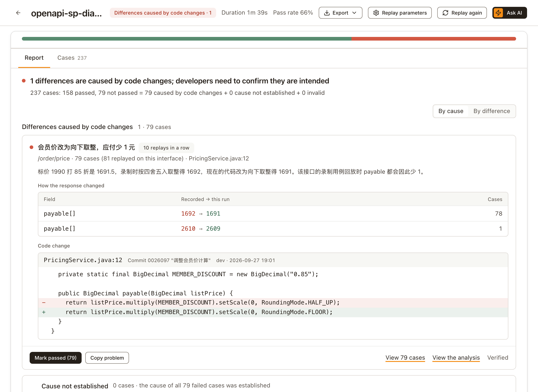
Task: Click the 'Cause not established' section heading
Action: [x=75, y=386]
